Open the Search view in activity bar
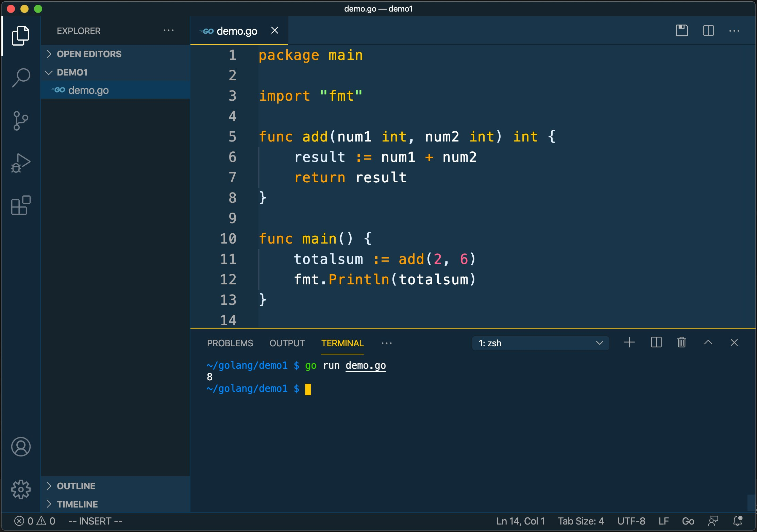757x532 pixels. [21, 78]
